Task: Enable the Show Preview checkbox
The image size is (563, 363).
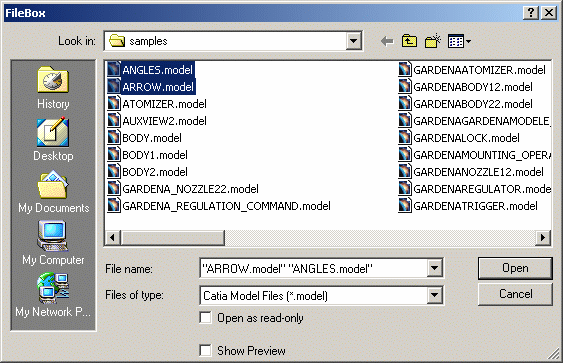Action: [x=205, y=350]
